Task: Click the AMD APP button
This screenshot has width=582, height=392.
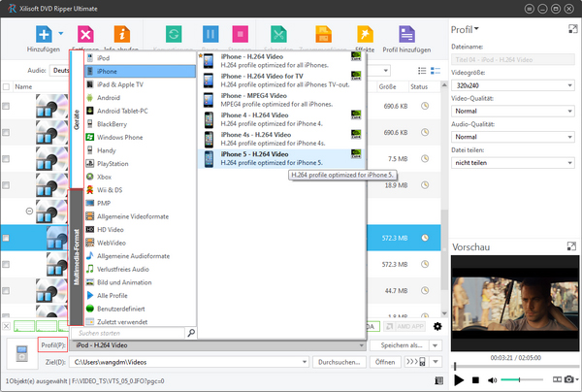Action: coord(404,326)
